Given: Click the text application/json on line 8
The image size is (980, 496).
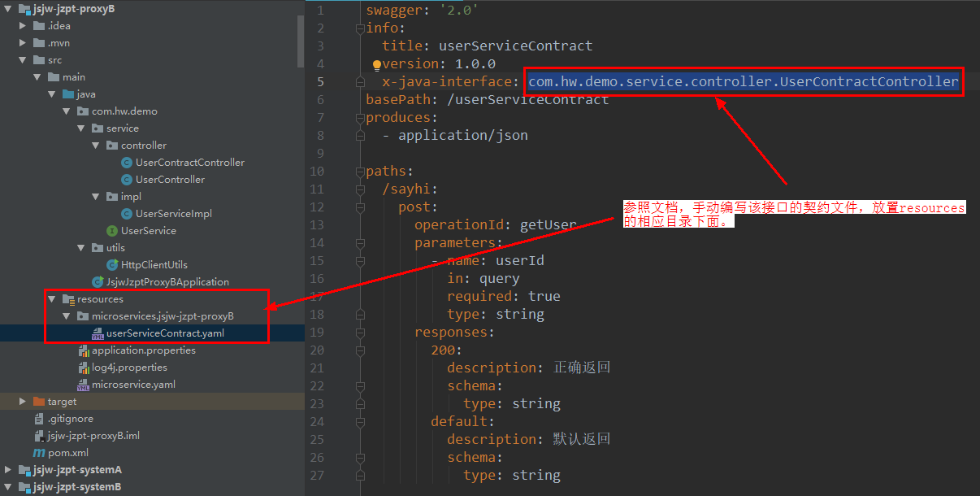Looking at the screenshot, I should coord(463,135).
